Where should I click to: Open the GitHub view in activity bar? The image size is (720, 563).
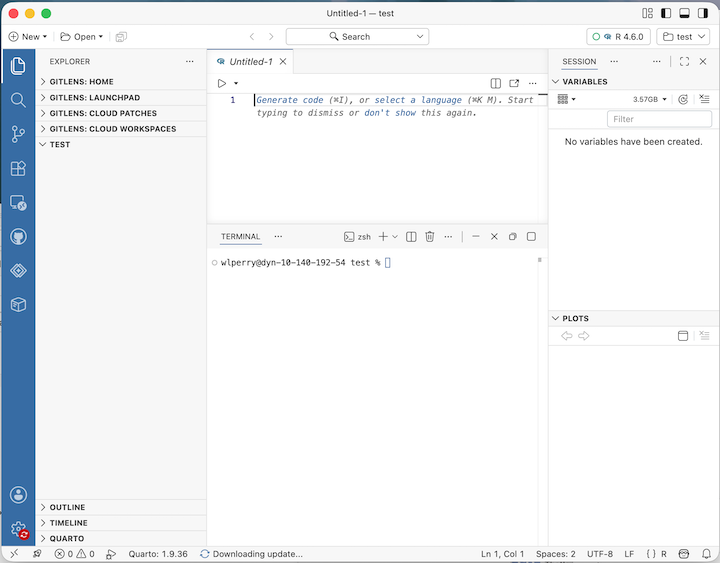pos(18,236)
